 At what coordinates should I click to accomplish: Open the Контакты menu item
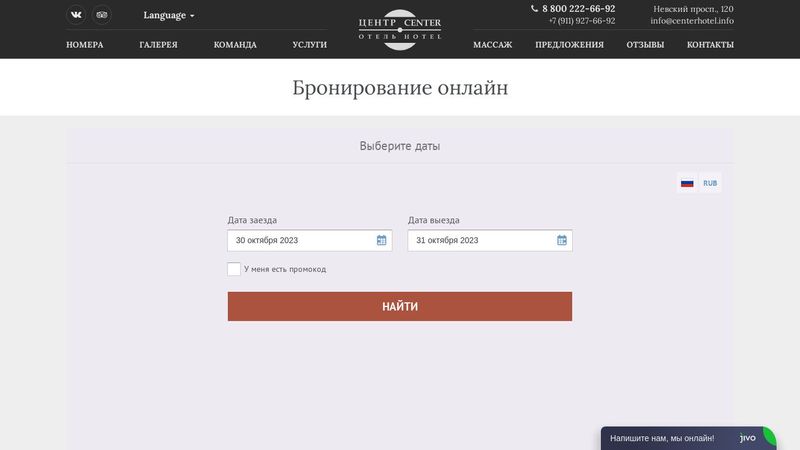click(710, 45)
